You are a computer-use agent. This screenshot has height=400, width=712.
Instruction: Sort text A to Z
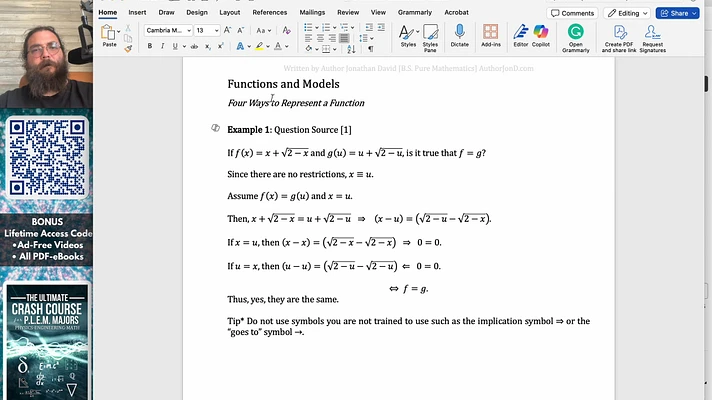point(351,49)
